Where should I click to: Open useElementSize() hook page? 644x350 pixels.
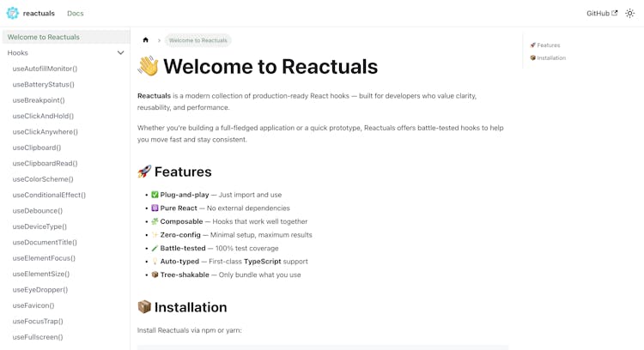(41, 274)
